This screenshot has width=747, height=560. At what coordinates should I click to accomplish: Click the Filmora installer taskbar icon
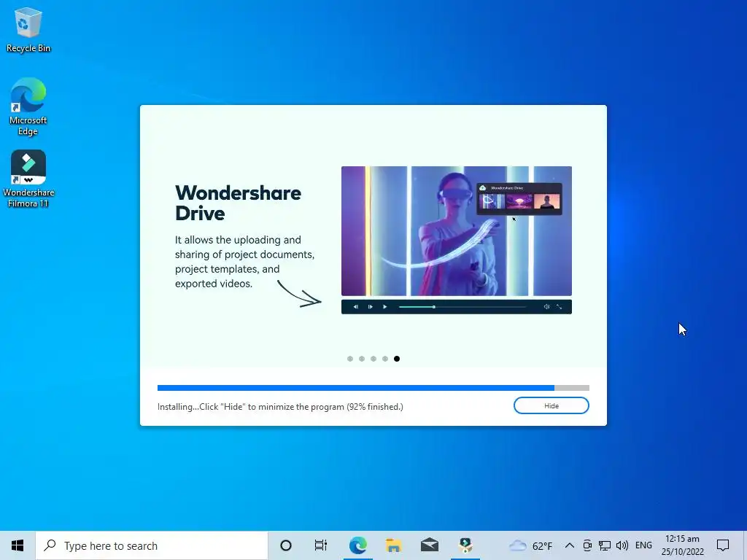[465, 545]
